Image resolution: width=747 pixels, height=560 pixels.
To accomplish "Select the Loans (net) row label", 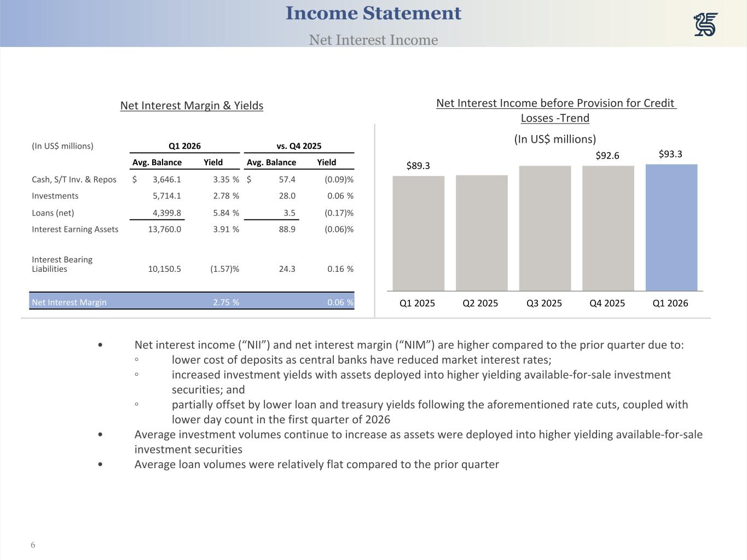I will point(53,213).
